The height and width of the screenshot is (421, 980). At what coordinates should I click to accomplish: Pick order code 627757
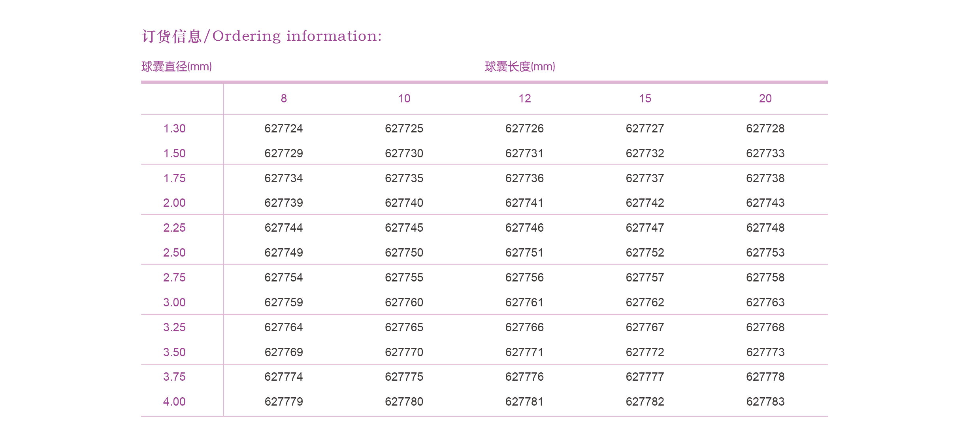tap(645, 278)
